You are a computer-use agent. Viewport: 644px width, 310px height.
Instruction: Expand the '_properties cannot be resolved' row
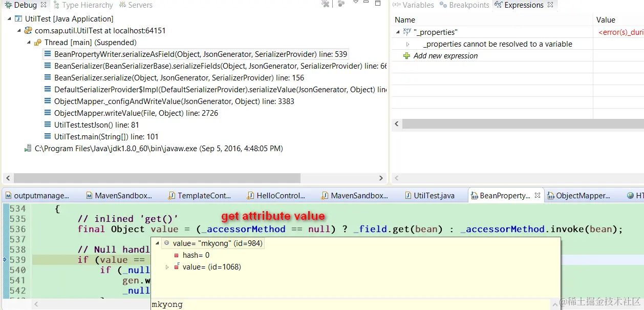[x=407, y=44]
